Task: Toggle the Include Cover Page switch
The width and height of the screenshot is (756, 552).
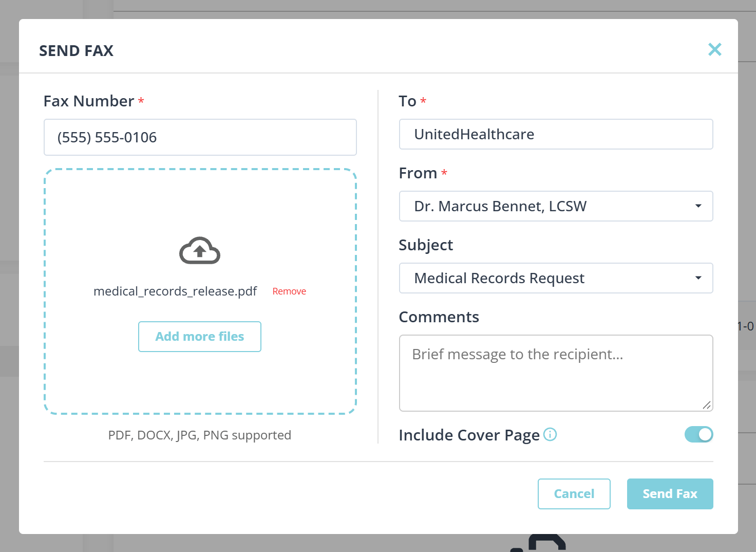Action: pyautogui.click(x=698, y=434)
